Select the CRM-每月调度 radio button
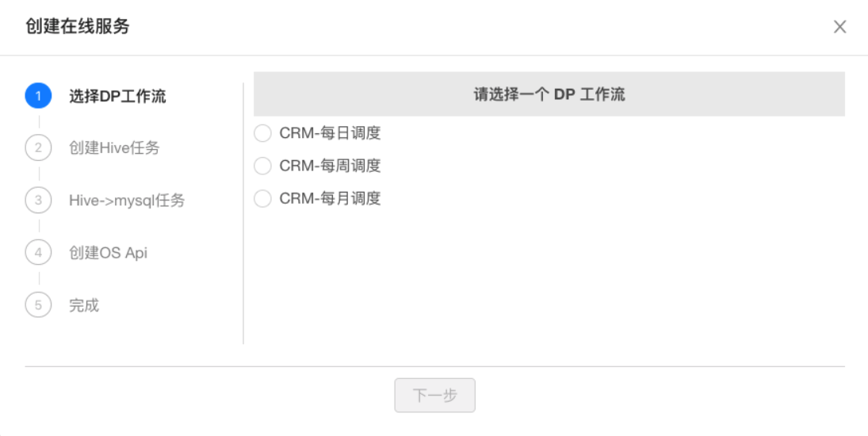Screen dimensions: 868x436 coord(262,198)
